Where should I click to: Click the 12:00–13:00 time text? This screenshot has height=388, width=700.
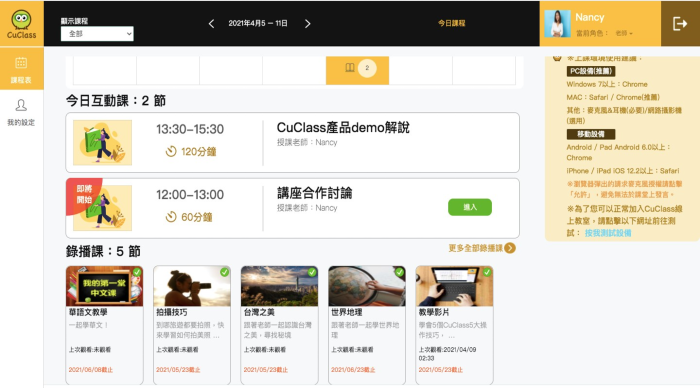pyautogui.click(x=190, y=195)
